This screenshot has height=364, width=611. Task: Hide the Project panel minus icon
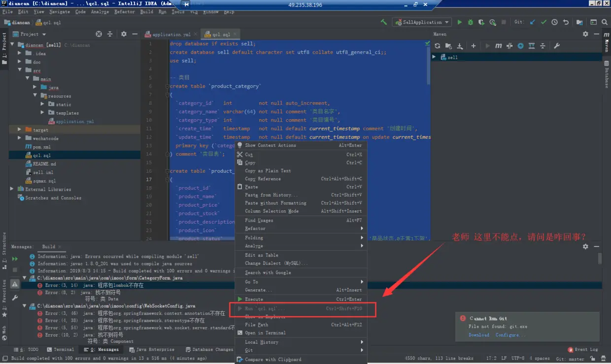pos(135,34)
